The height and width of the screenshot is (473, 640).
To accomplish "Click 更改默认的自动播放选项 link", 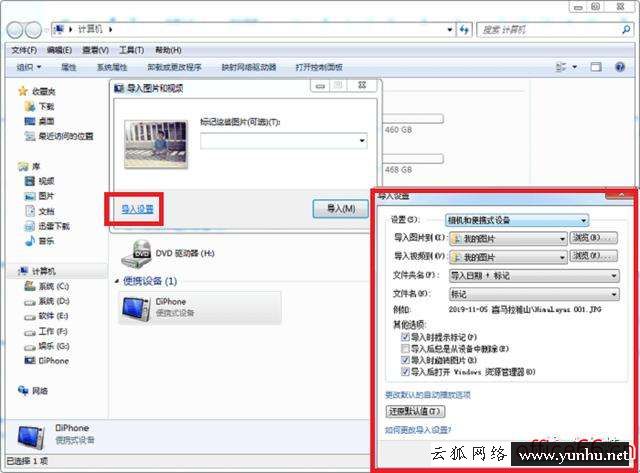I will (428, 395).
